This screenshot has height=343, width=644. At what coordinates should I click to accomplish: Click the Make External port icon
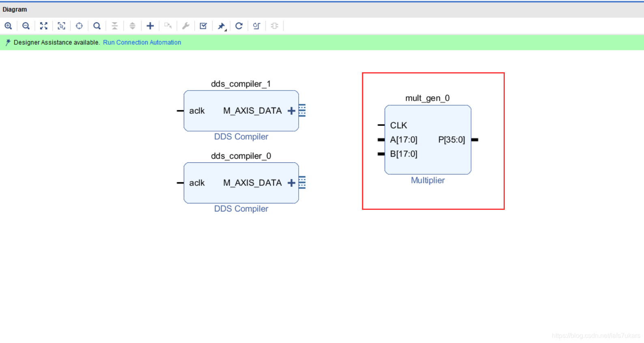(x=168, y=26)
